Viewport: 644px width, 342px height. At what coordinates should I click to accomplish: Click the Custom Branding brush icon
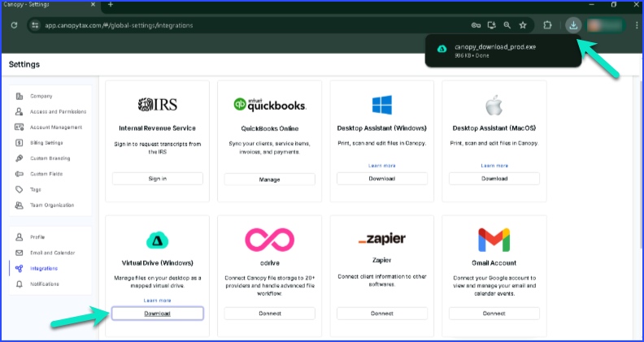[19, 158]
